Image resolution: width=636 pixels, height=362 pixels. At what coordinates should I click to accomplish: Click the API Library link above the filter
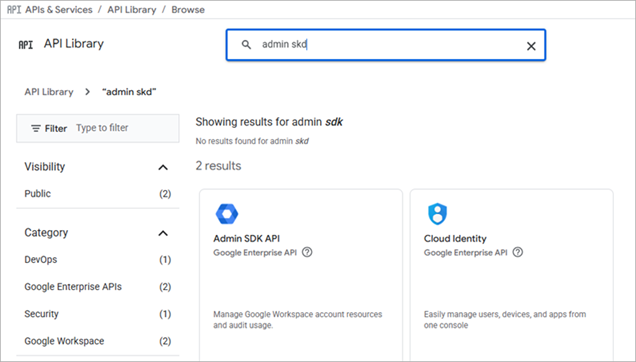tap(49, 92)
